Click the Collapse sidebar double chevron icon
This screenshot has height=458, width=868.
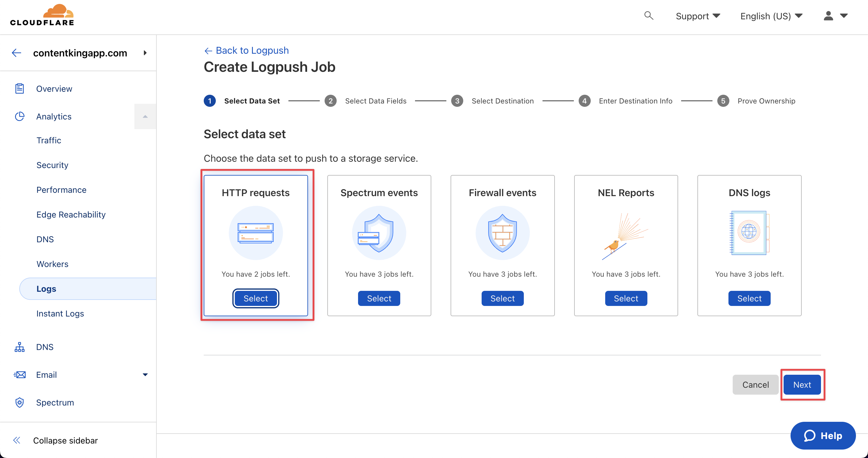pyautogui.click(x=17, y=440)
